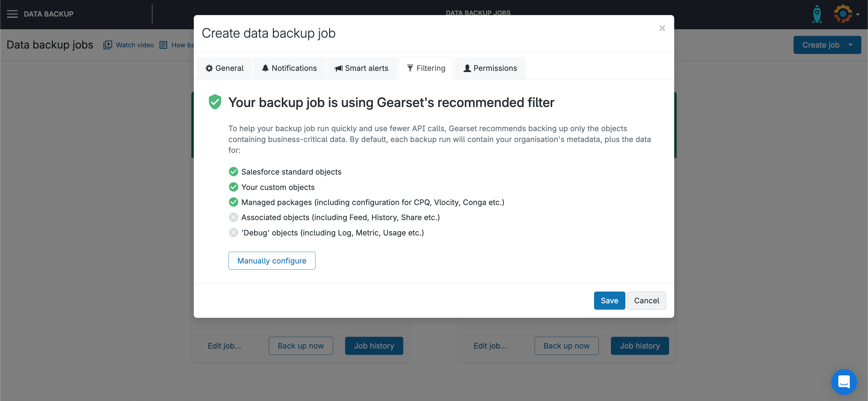
Task: Open the hamburger navigation menu
Action: (x=12, y=14)
